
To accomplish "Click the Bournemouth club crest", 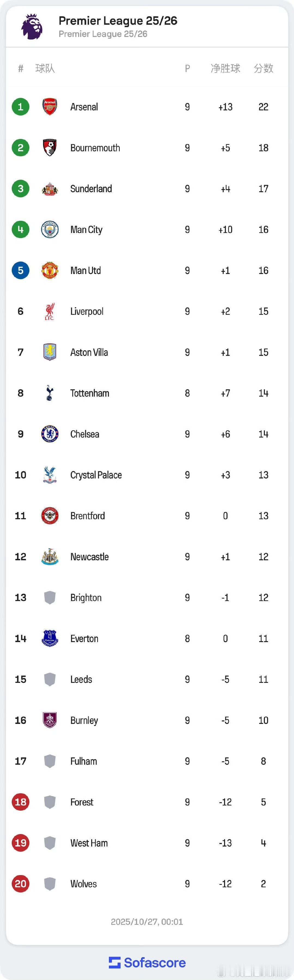I will point(50,148).
